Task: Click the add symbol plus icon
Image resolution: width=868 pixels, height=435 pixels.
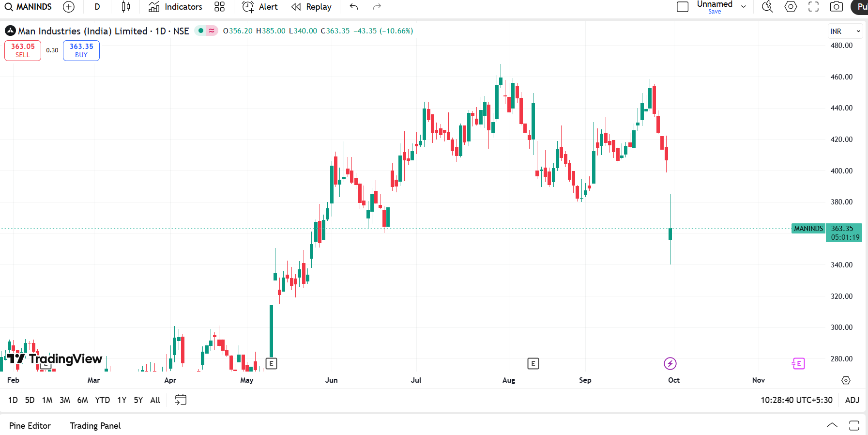Action: click(69, 7)
